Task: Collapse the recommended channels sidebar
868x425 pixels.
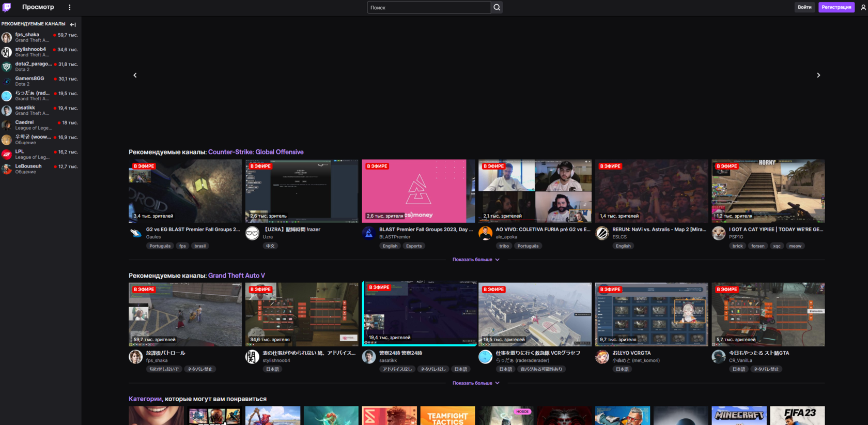Action: point(73,24)
